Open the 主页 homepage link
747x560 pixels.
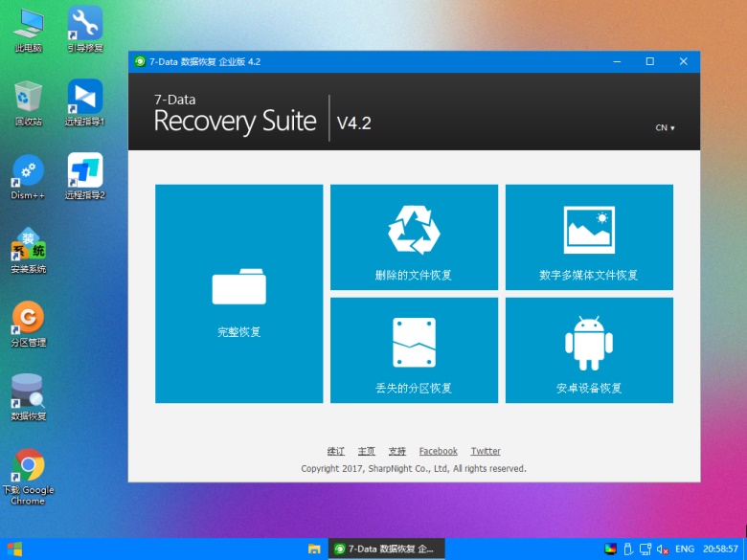click(366, 451)
